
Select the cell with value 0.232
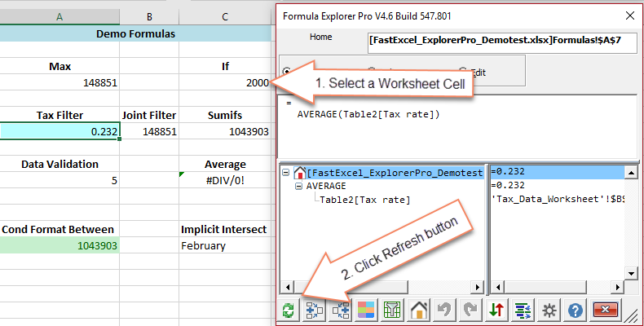[60, 131]
